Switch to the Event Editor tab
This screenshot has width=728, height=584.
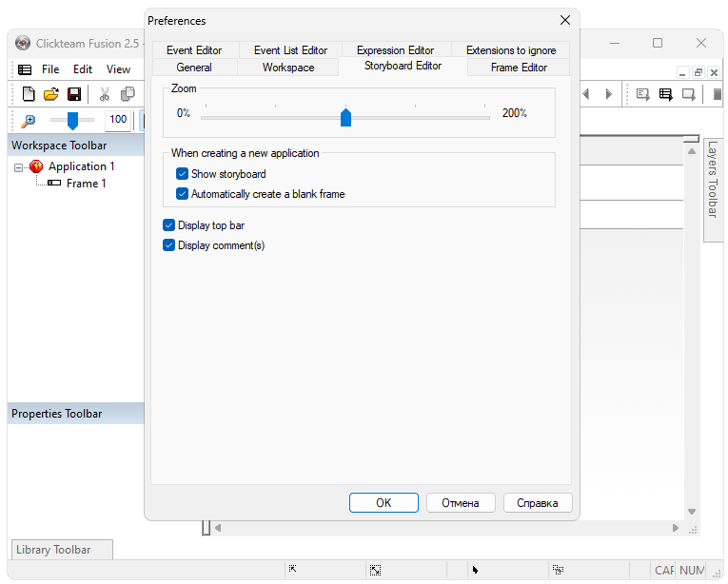click(x=195, y=50)
